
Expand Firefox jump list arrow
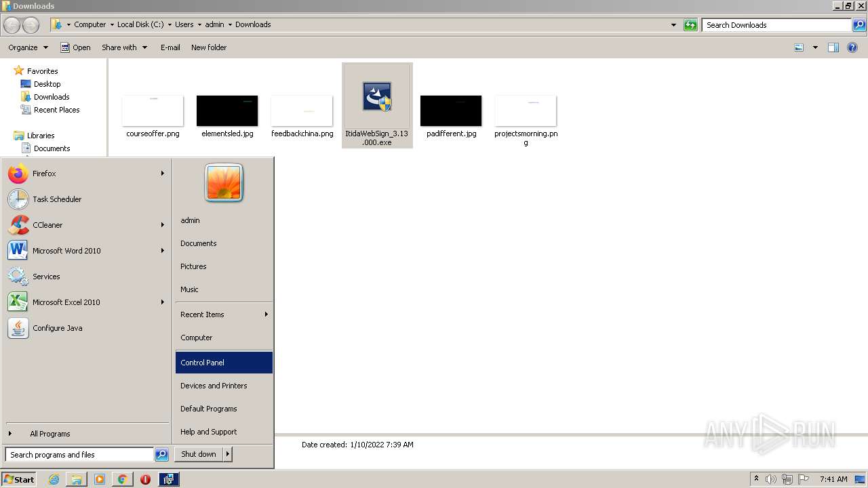coord(163,174)
